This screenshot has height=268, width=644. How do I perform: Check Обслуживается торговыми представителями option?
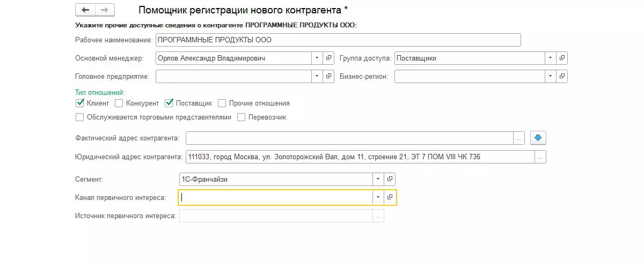(80, 117)
